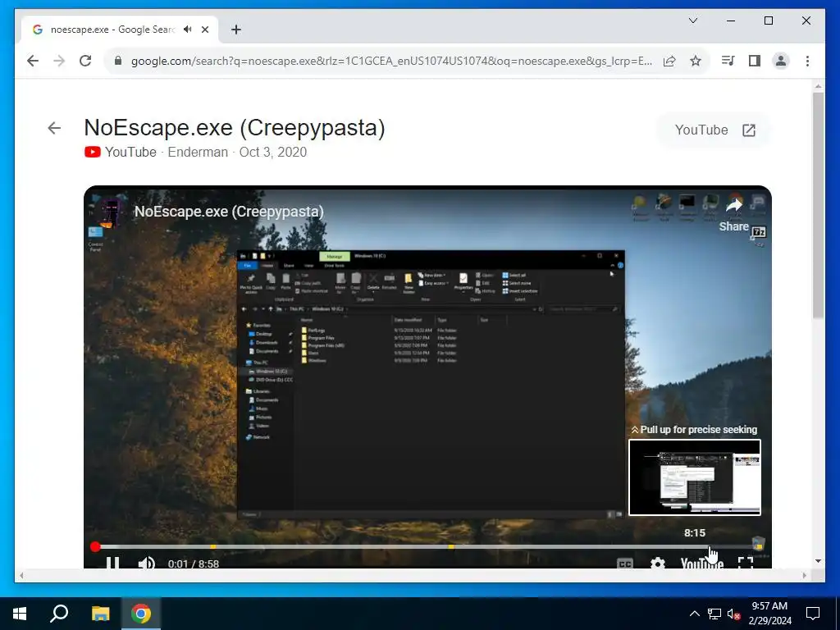Open the video player settings gear
This screenshot has width=840, height=630.
click(658, 563)
